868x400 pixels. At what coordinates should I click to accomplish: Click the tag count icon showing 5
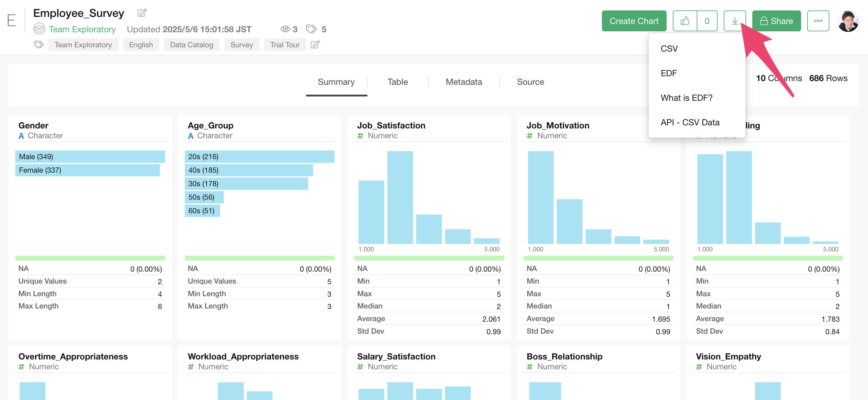pos(311,29)
